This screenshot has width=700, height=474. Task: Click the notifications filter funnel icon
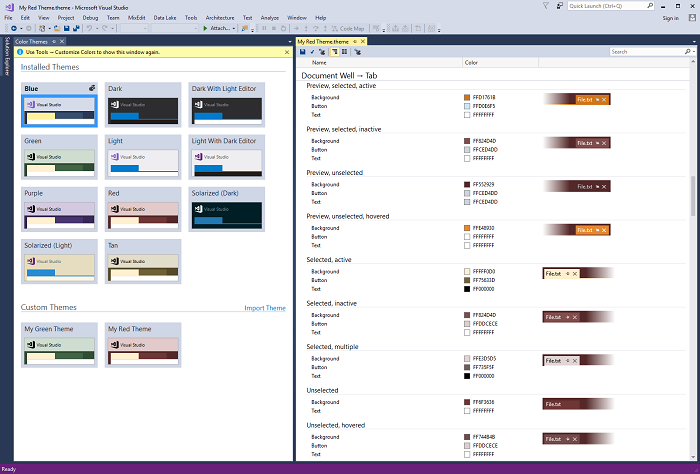point(546,6)
